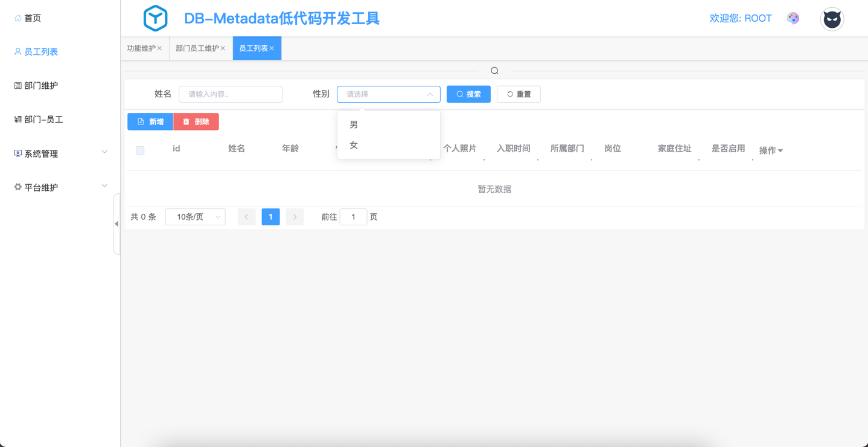868x447 pixels.
Task: Collapse sidebar using the left arrow handle
Action: click(x=116, y=224)
